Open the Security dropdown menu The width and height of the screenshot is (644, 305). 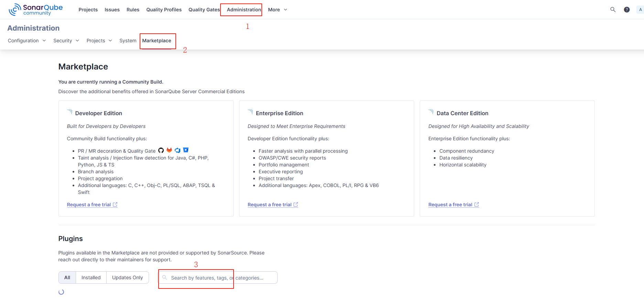pyautogui.click(x=66, y=41)
